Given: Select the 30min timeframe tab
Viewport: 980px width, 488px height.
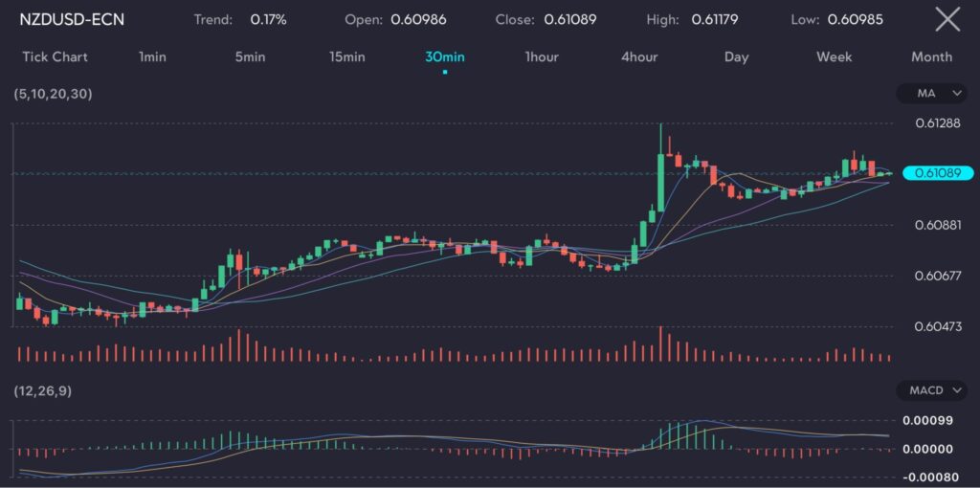Looking at the screenshot, I should pos(445,56).
